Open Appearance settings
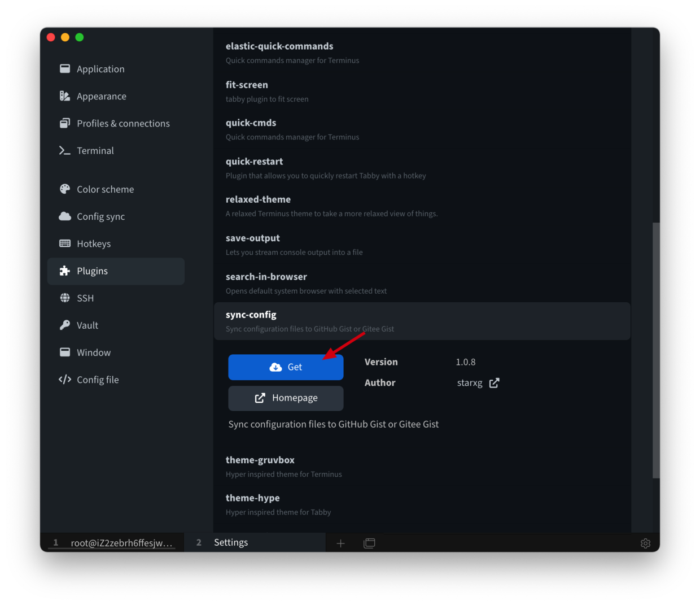The width and height of the screenshot is (700, 605). pos(101,97)
